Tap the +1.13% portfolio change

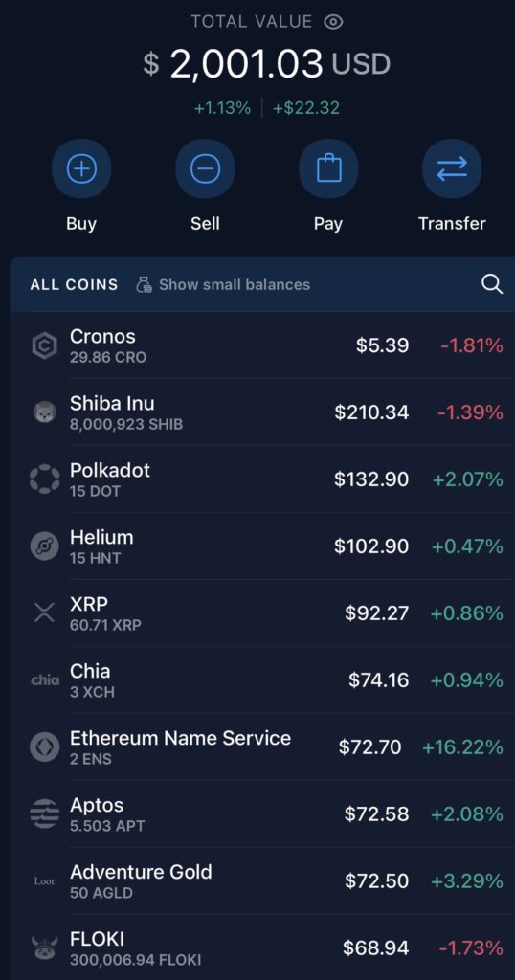[x=222, y=108]
